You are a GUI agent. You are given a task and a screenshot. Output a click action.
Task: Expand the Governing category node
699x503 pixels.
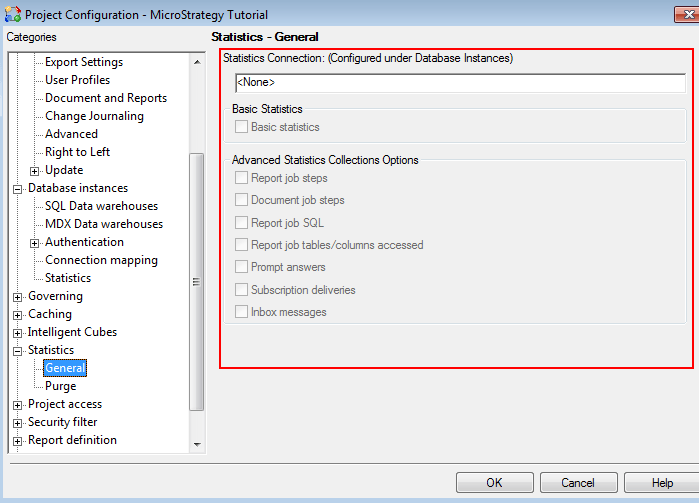(18, 297)
